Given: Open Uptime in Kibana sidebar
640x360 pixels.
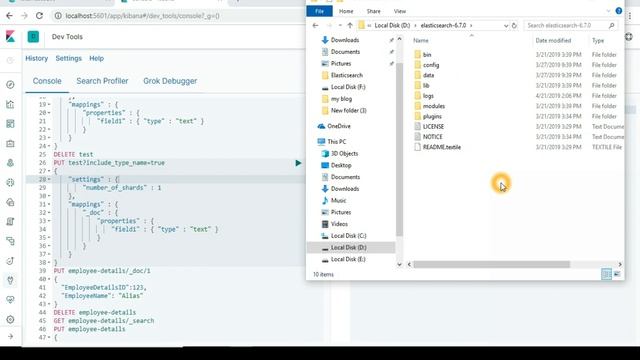Looking at the screenshot, I should click(10, 261).
